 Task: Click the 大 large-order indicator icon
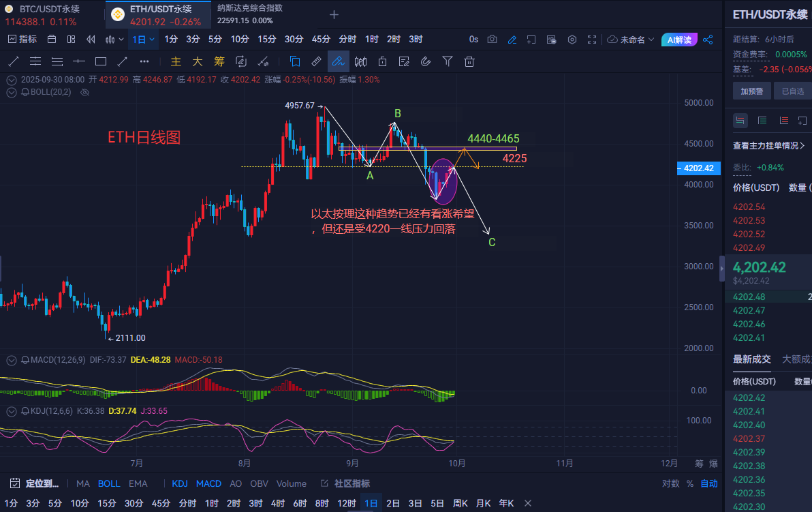198,61
